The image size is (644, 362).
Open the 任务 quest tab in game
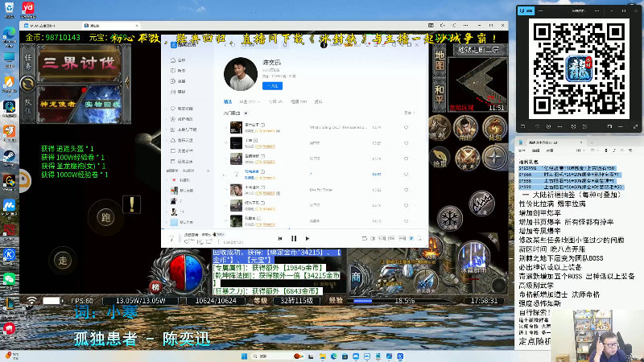pyautogui.click(x=28, y=61)
